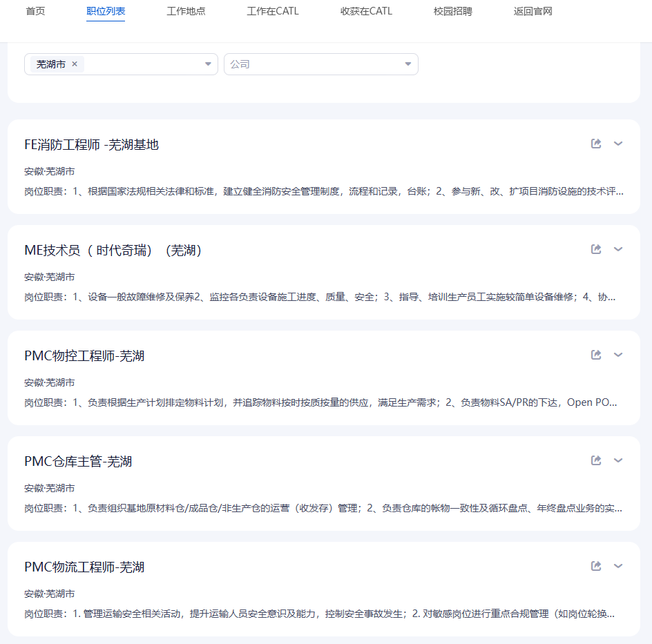The image size is (652, 644).
Task: Share the PMC物控工程师 job posting
Action: coord(596,354)
